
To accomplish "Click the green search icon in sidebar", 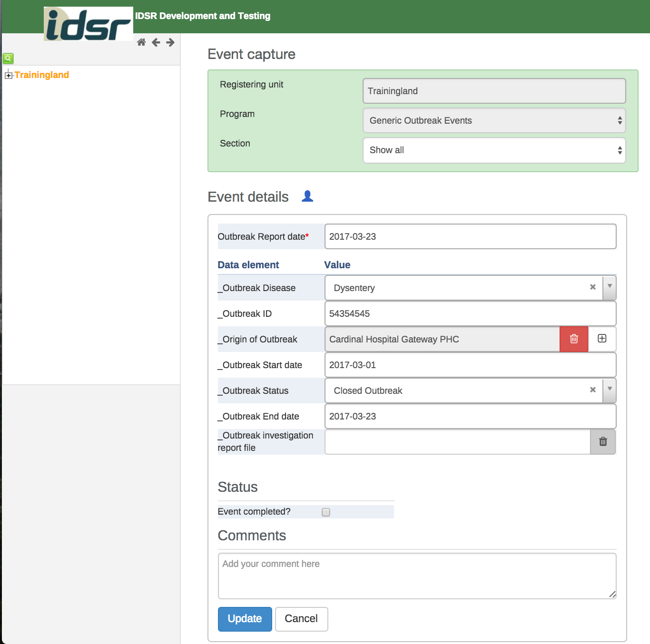I will pos(8,59).
